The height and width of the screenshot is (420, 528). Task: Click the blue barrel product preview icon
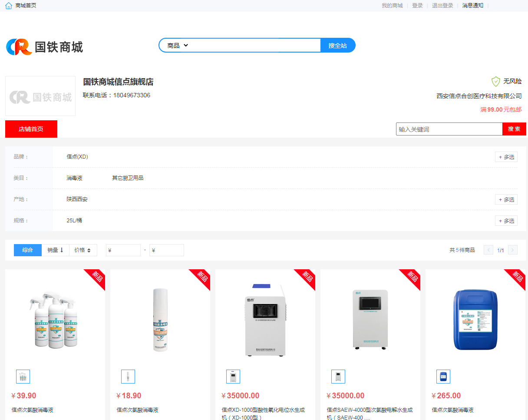point(443,377)
